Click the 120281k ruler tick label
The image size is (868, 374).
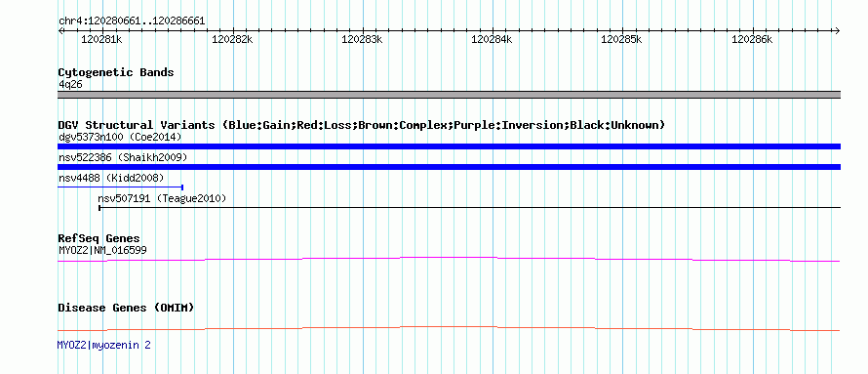coord(101,39)
